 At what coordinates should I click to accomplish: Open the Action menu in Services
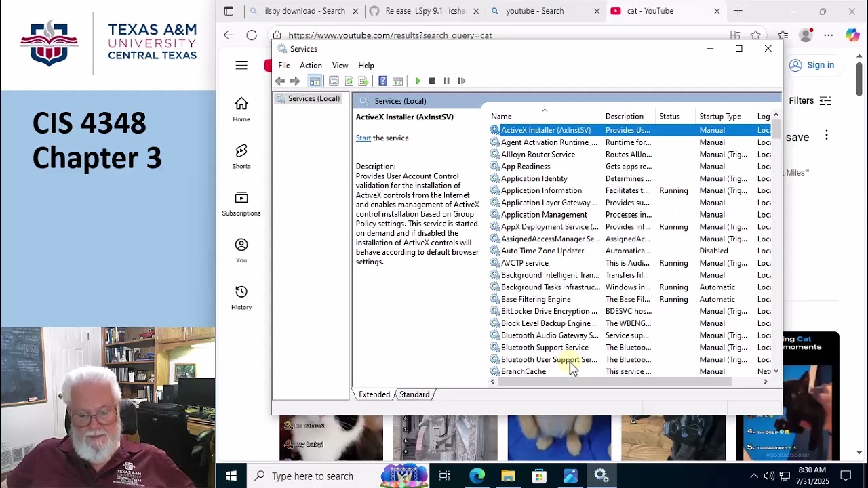(x=311, y=66)
